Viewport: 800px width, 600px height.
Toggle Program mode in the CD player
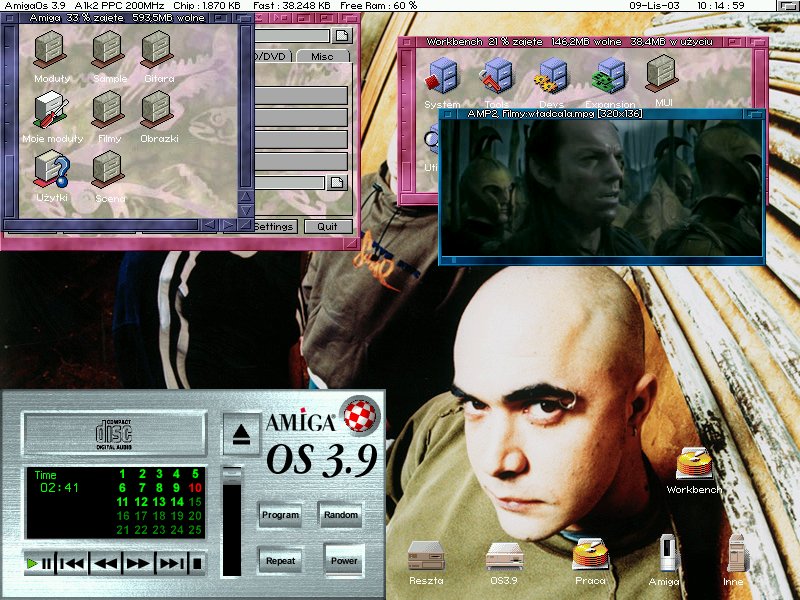click(x=280, y=515)
